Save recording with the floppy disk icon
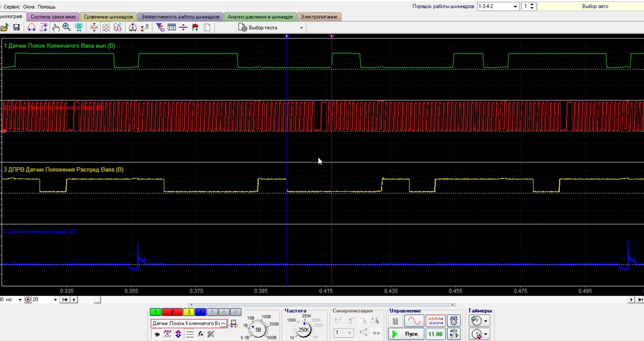Screen dimensions: 644x341 click(x=16, y=28)
